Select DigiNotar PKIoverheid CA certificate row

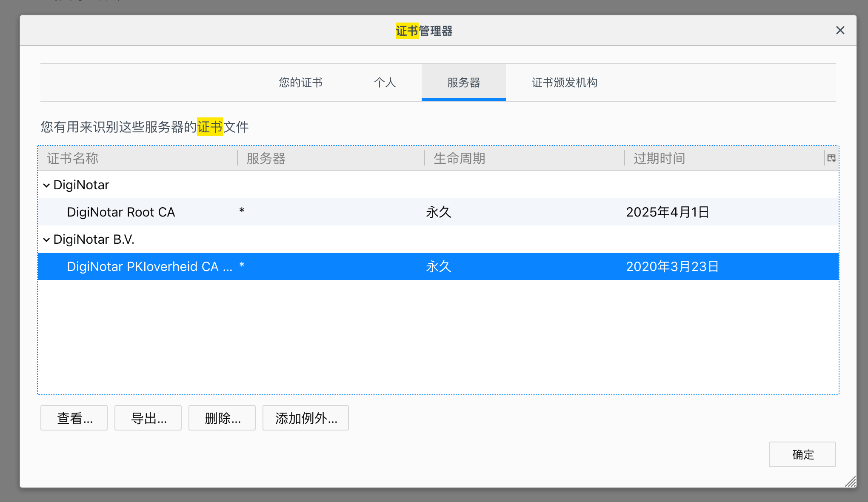[x=149, y=267]
